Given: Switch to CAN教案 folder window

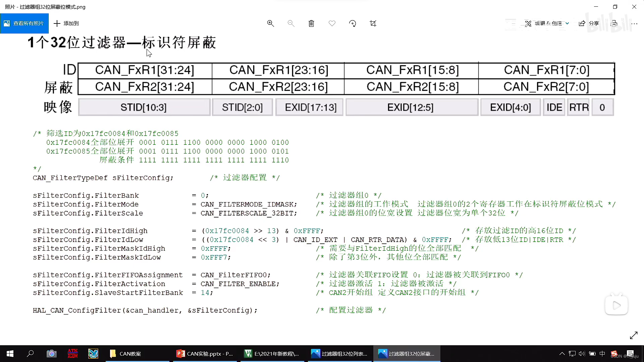Looking at the screenshot, I should 138,354.
